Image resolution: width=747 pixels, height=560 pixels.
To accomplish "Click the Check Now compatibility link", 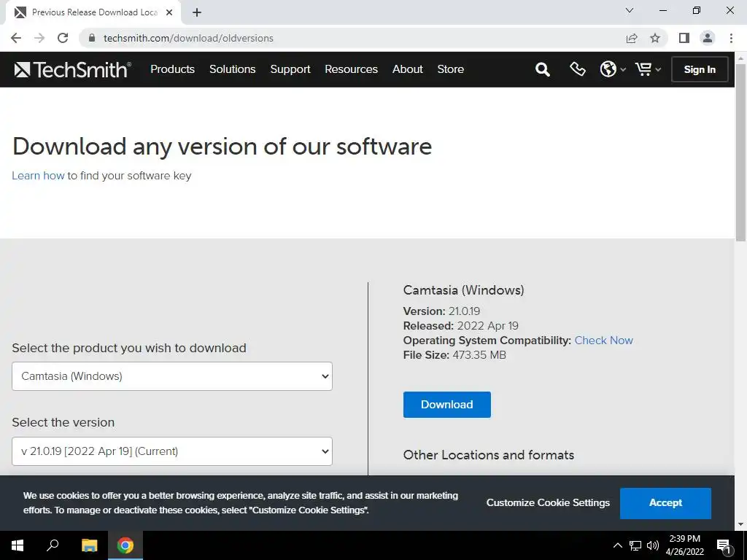I will (x=603, y=341).
